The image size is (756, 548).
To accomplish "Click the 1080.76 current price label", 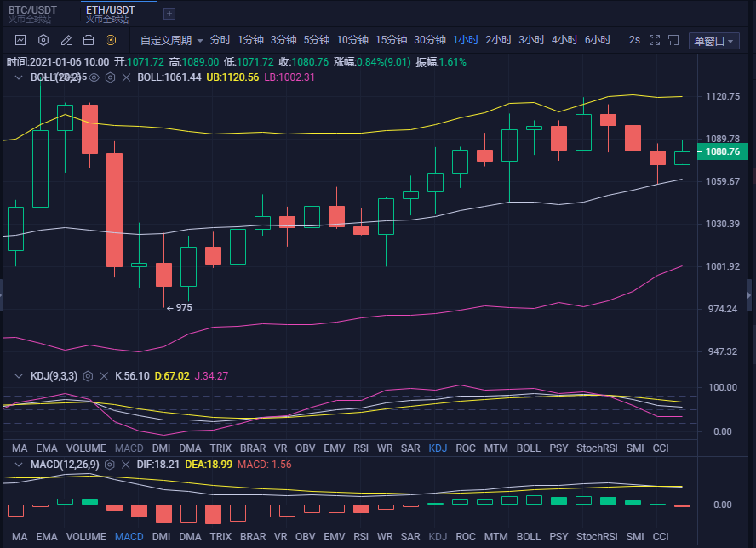I will [723, 151].
